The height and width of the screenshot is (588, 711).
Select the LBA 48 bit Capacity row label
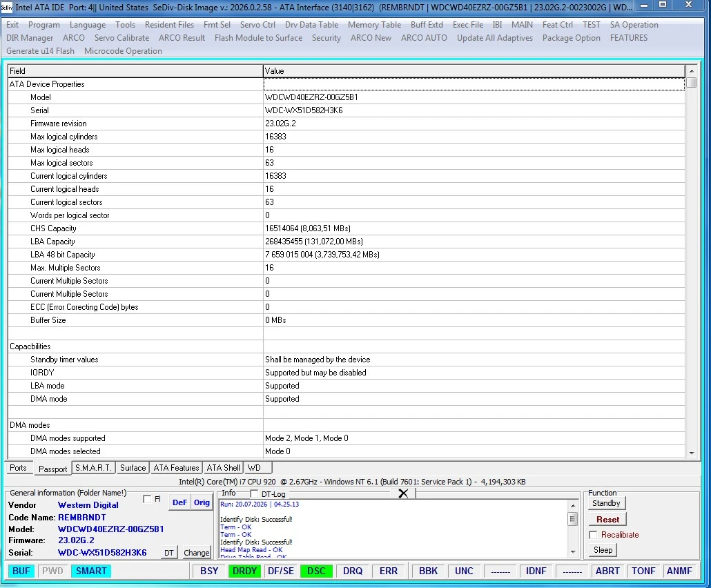[63, 255]
